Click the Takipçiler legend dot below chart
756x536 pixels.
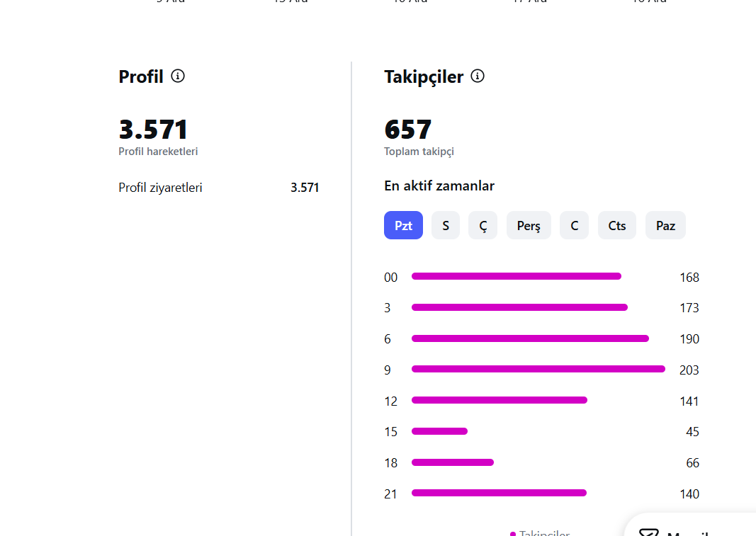coord(513,534)
